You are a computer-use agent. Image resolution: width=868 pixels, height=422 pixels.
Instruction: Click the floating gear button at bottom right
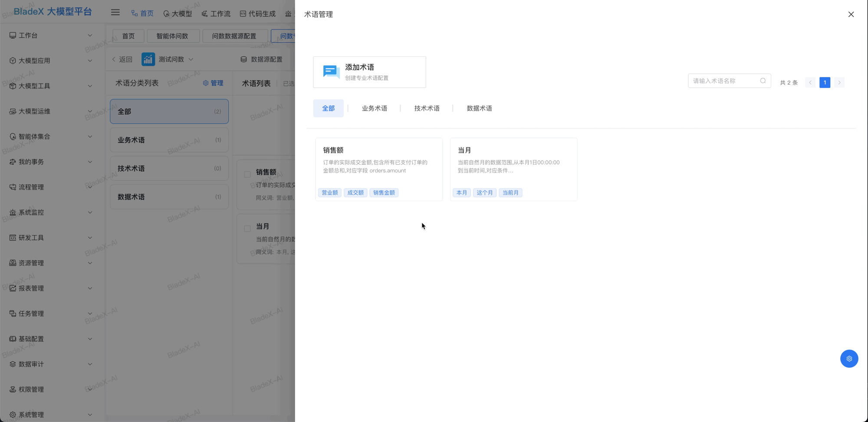pos(849,359)
